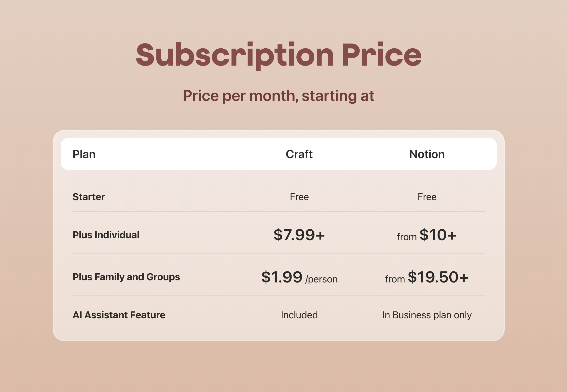Click the word 'from' before $19.50+
Viewport: 567px width, 392px height.
(x=395, y=279)
